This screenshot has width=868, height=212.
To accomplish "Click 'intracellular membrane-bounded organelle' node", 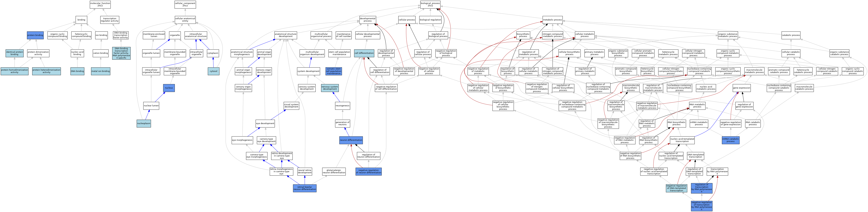I will click(x=175, y=71).
